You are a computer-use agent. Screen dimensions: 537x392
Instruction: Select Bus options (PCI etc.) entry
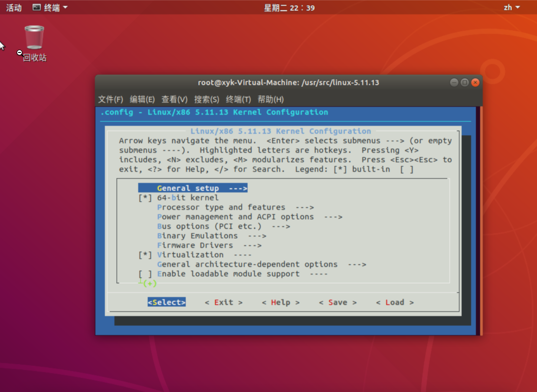tap(209, 226)
